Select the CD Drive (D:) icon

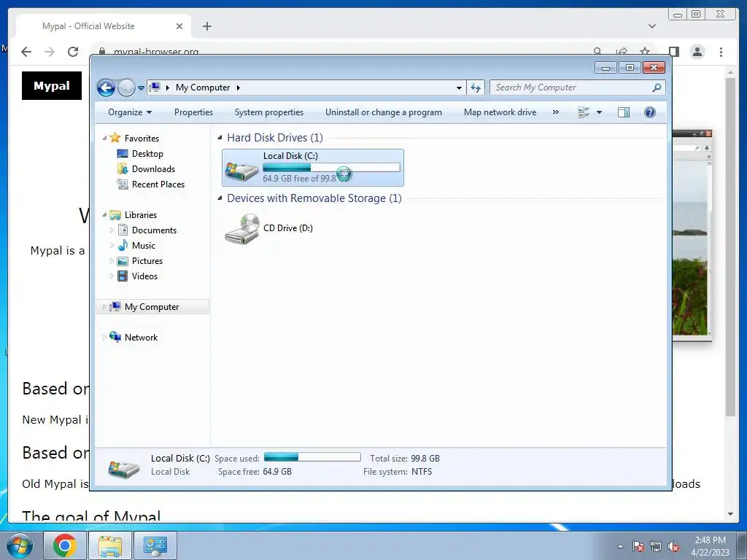coord(242,228)
